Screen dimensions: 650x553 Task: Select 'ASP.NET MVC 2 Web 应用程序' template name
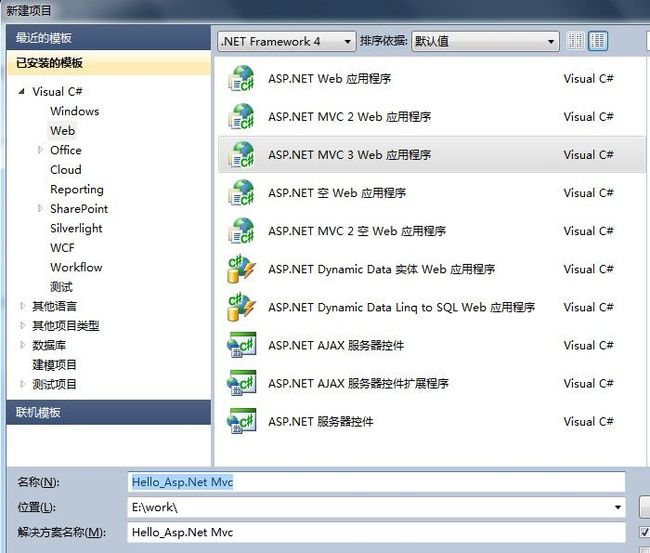[349, 116]
